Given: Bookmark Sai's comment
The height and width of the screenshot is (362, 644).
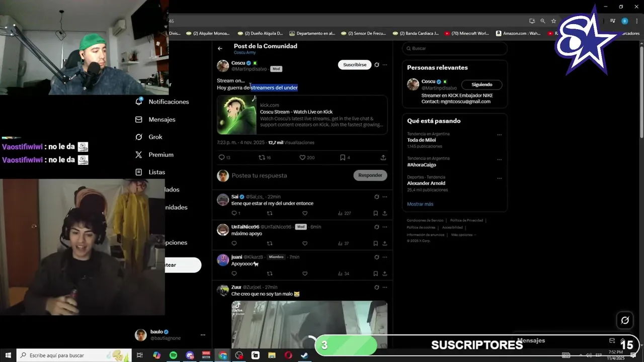Looking at the screenshot, I should pyautogui.click(x=375, y=213).
